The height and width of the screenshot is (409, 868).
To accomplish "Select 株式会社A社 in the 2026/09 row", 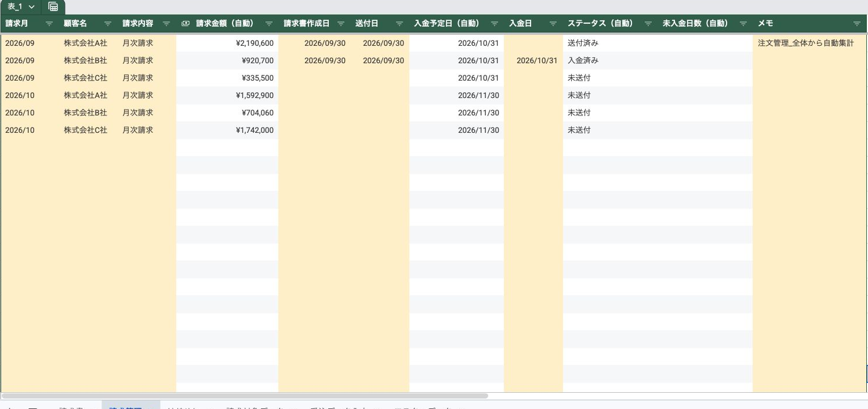I will 88,43.
